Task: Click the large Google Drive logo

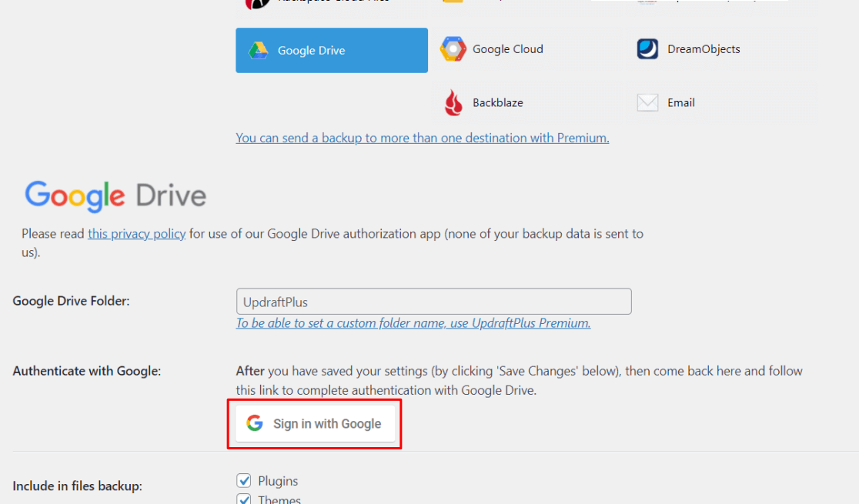Action: pos(115,196)
